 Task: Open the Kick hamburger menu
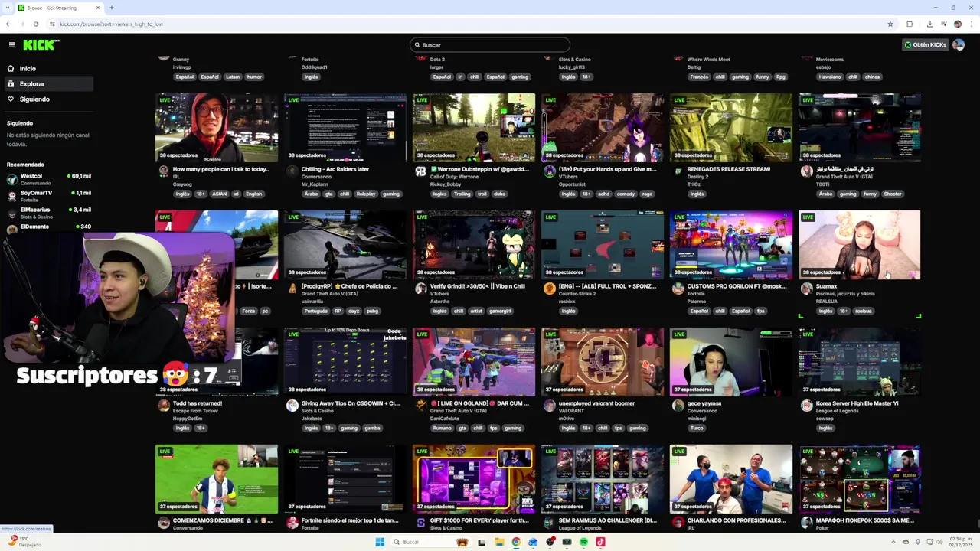pyautogui.click(x=11, y=45)
